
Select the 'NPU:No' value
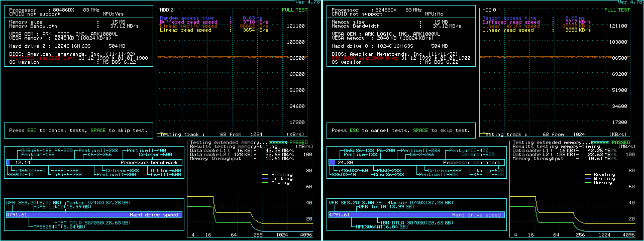click(x=433, y=14)
